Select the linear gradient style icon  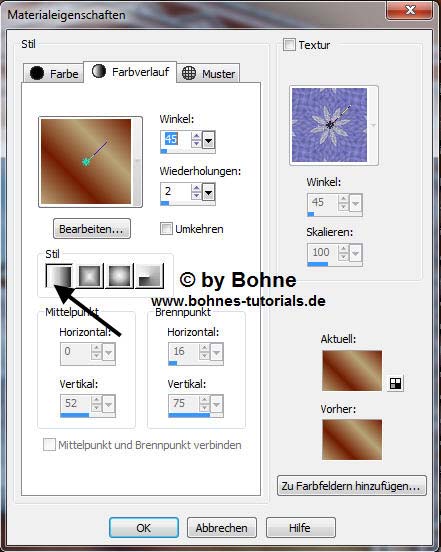pos(59,276)
